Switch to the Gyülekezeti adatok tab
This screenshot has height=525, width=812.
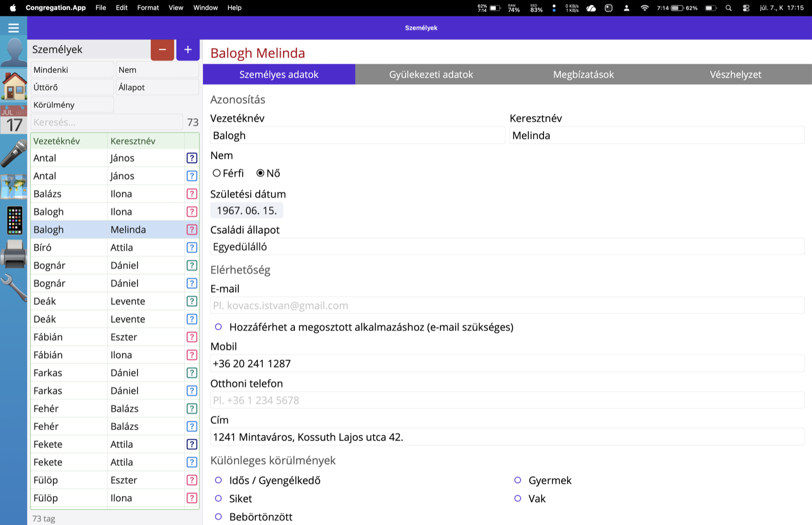[x=431, y=75]
